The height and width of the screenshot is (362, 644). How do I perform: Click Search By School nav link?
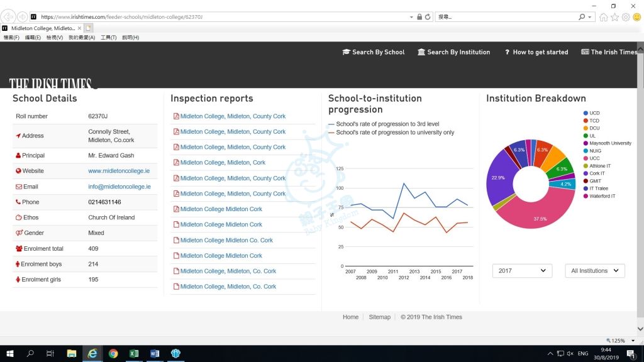point(374,52)
